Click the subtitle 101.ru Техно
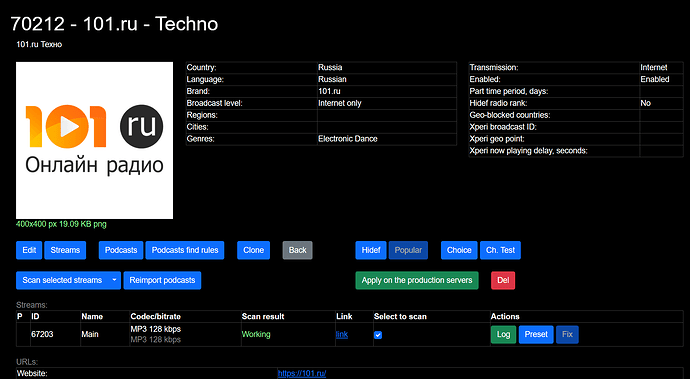The image size is (690, 379). tap(39, 44)
